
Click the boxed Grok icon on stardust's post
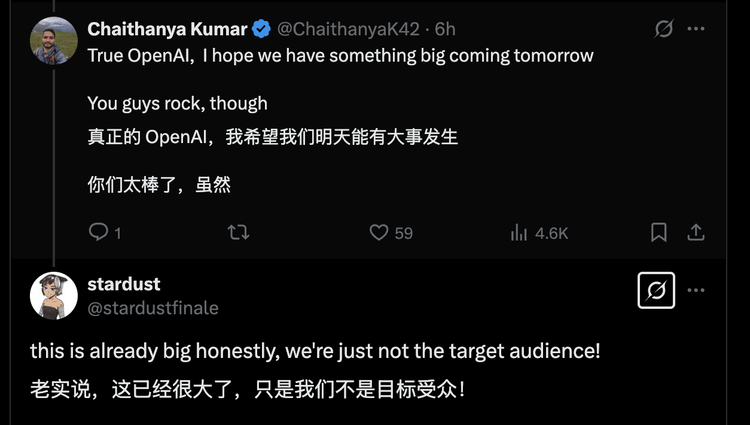[x=656, y=290]
